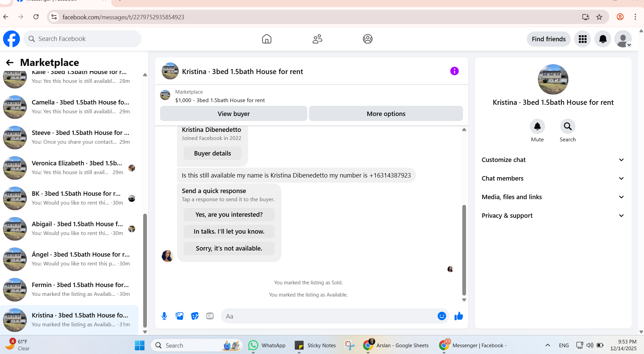Expand Media, files and links section
The image size is (644, 354).
pyautogui.click(x=553, y=197)
